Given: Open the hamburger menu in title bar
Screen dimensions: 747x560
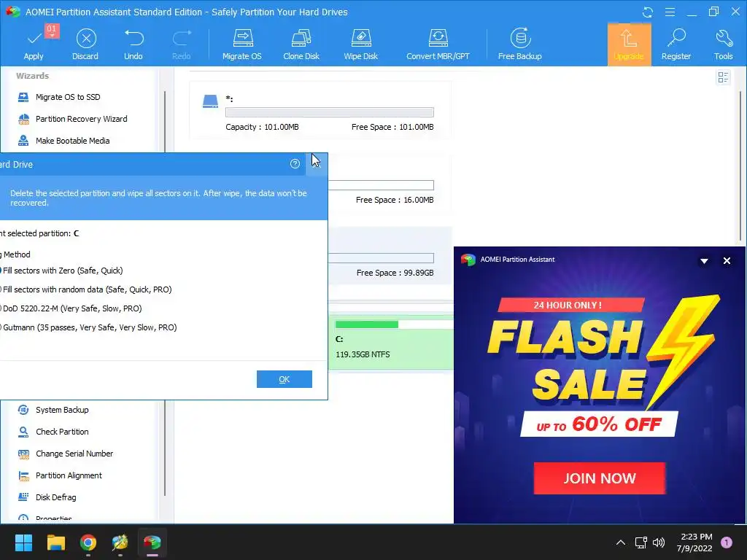Looking at the screenshot, I should pyautogui.click(x=670, y=12).
